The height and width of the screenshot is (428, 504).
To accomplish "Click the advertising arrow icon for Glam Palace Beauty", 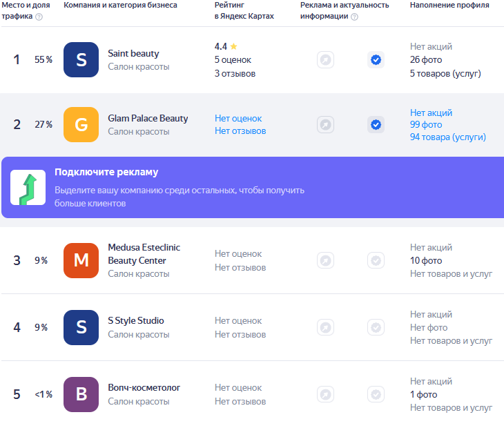I will coord(326,125).
